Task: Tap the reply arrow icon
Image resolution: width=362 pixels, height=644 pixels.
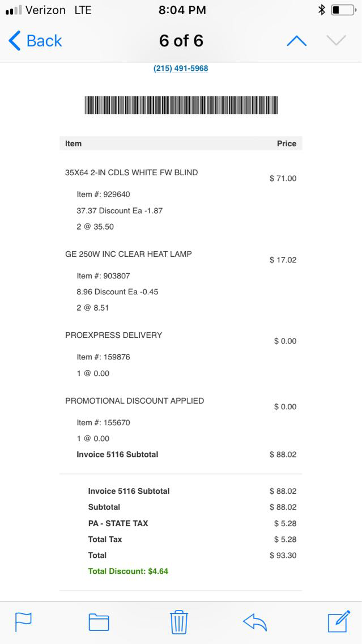Action: pos(255,622)
